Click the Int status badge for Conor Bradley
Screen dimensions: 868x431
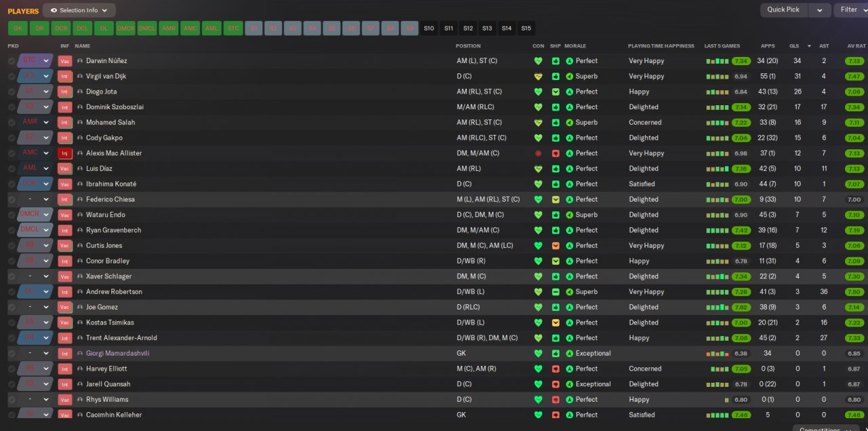click(65, 261)
